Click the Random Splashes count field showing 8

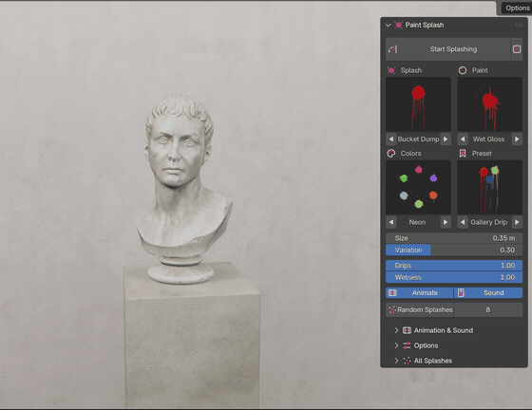tap(488, 309)
